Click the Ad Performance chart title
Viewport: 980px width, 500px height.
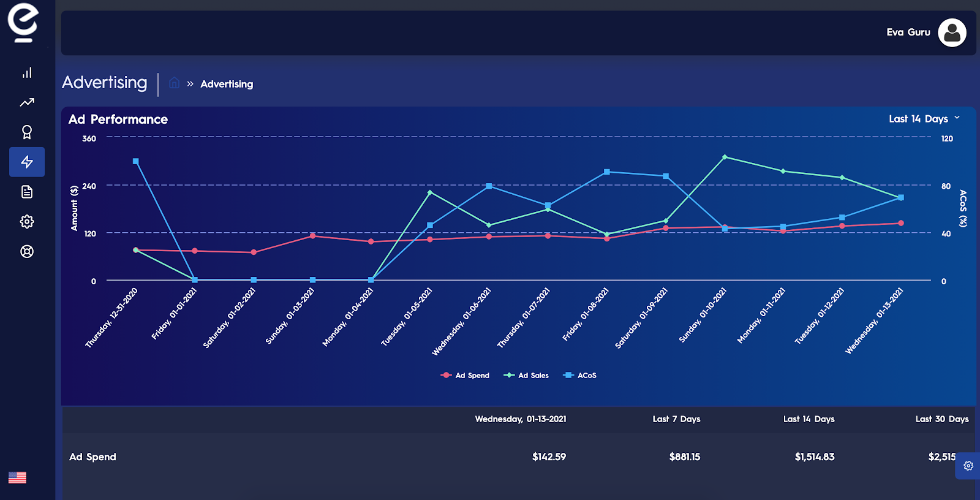point(118,119)
